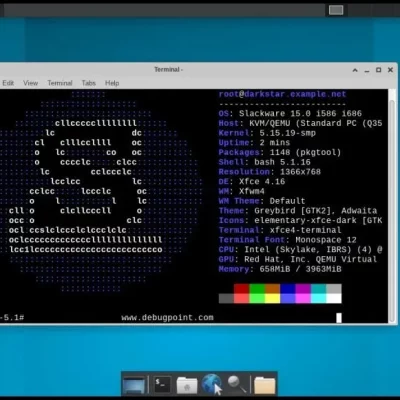
Task: Launch the web browser globe icon
Action: [212, 384]
